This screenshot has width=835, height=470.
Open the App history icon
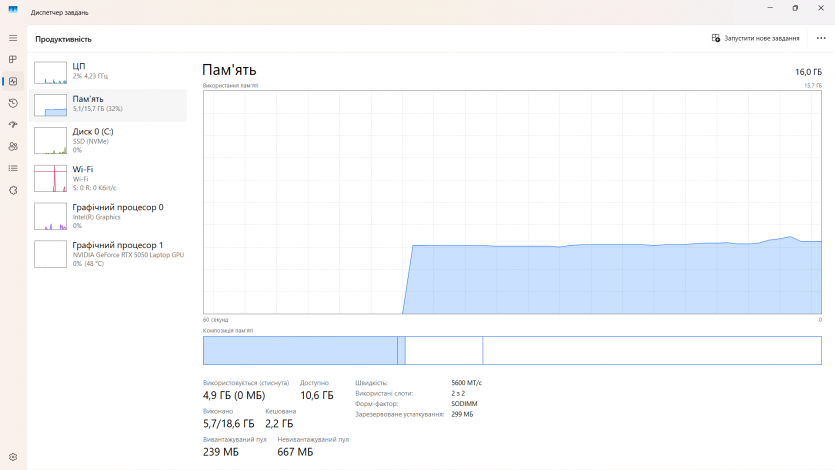point(13,103)
